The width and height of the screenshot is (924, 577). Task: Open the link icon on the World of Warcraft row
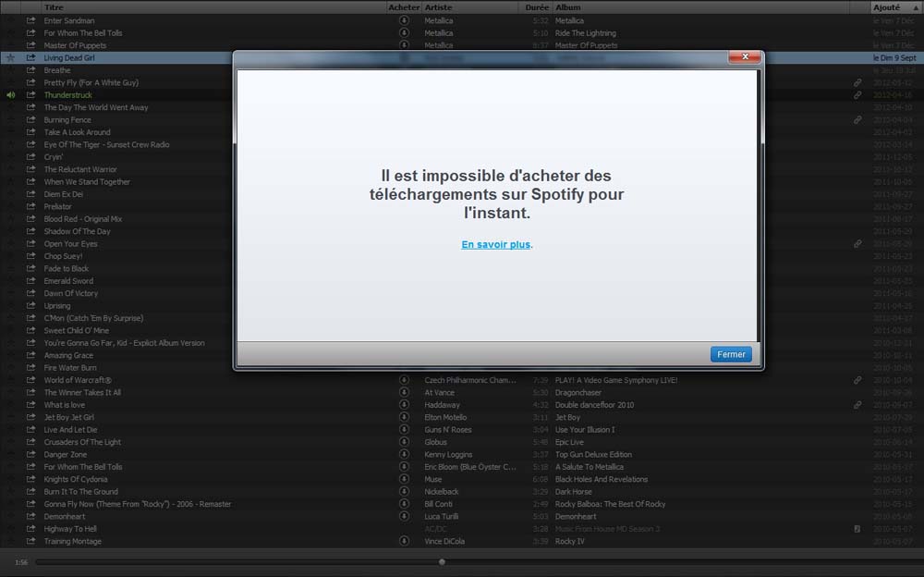click(x=857, y=380)
